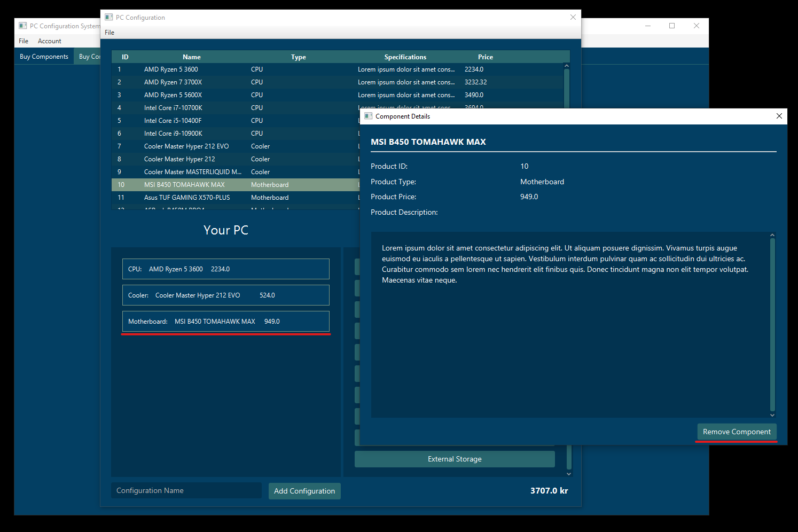Click component category list scrollbar down arrow

tap(569, 474)
